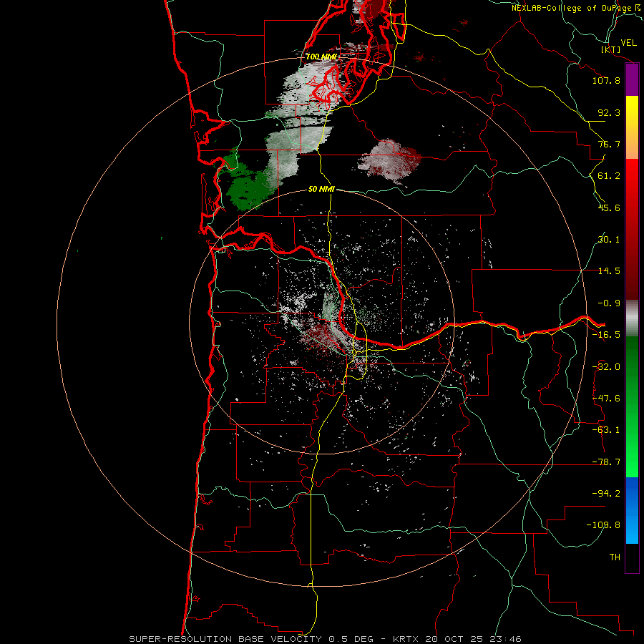Click the black TH segment of color bar
644x644 pixels.
coord(632,557)
